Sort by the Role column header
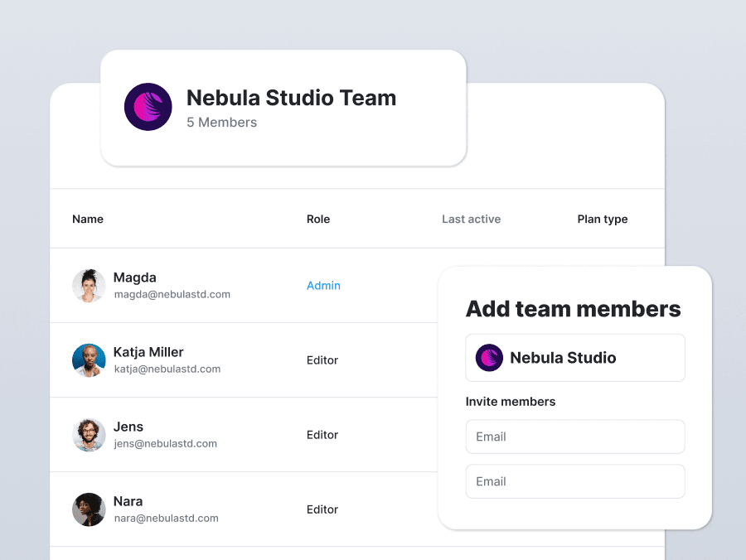This screenshot has width=746, height=560. (x=318, y=220)
